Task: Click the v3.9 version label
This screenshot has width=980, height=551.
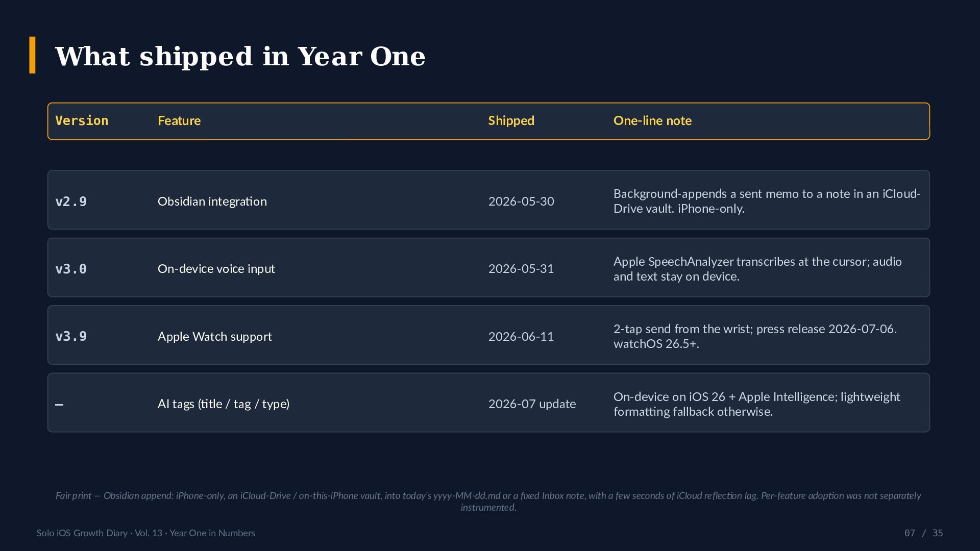Action: point(71,337)
